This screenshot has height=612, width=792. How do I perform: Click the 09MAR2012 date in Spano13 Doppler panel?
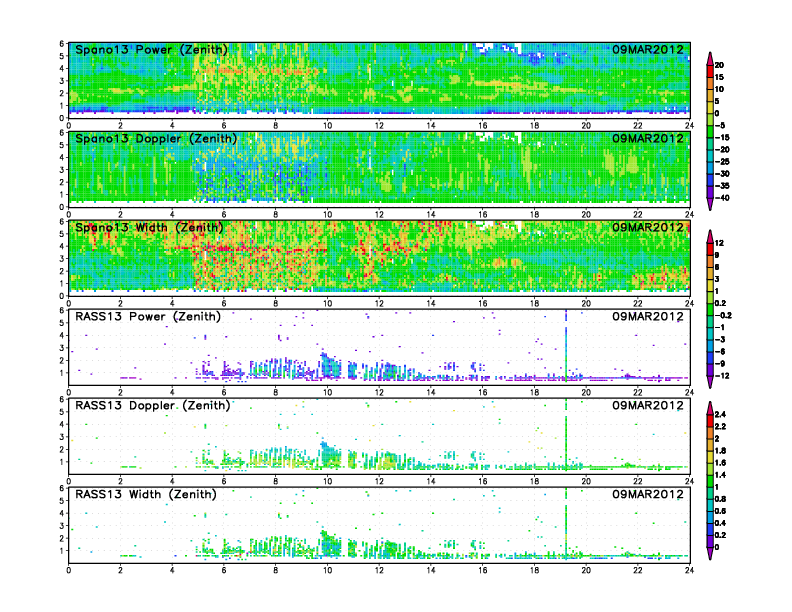648,138
